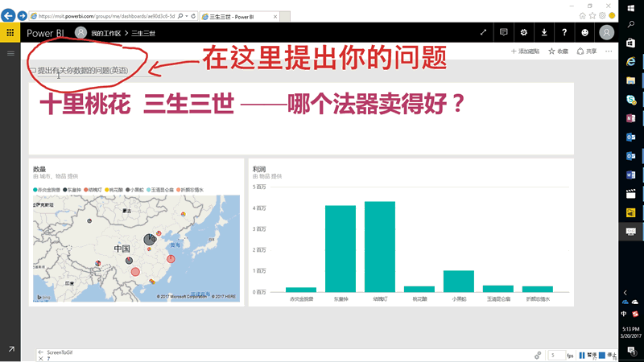The image size is (644, 362).
Task: Open Windows search magnifier on taskbar
Action: (x=631, y=24)
